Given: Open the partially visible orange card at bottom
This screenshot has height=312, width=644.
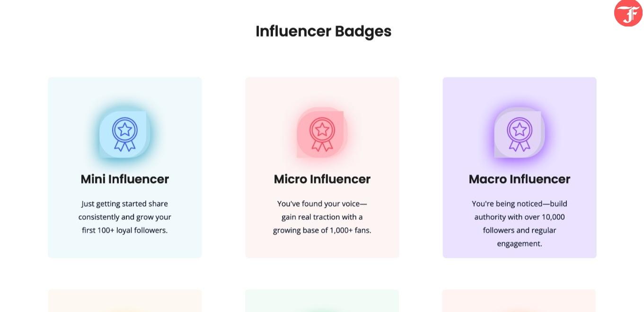Looking at the screenshot, I should tap(125, 301).
